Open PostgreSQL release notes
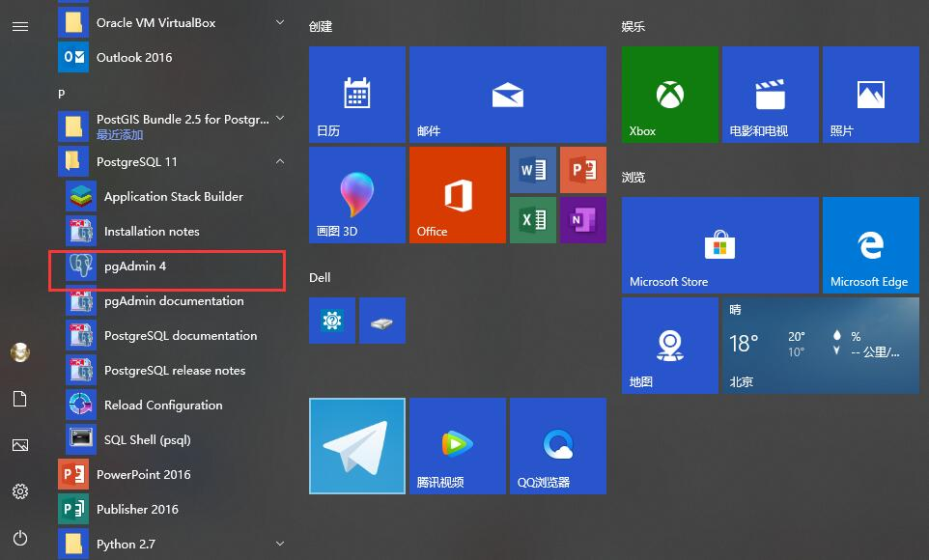The height and width of the screenshot is (560, 929). coord(176,371)
